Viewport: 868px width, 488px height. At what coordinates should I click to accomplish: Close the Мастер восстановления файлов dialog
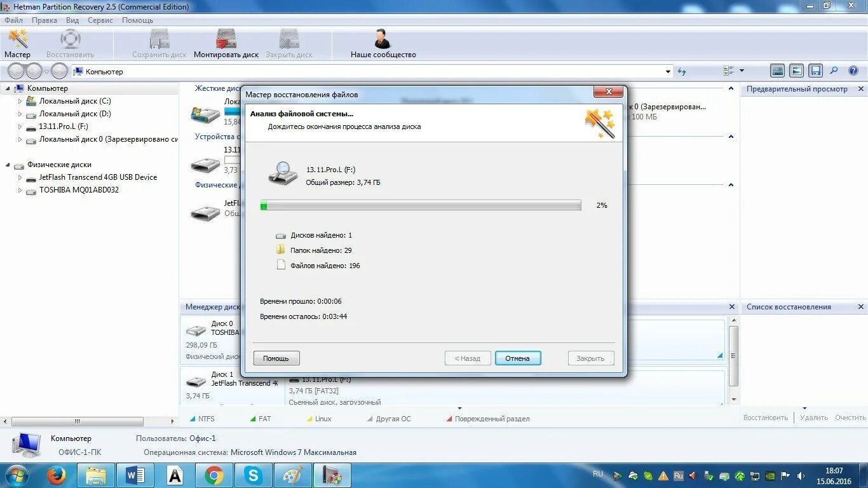click(x=608, y=92)
